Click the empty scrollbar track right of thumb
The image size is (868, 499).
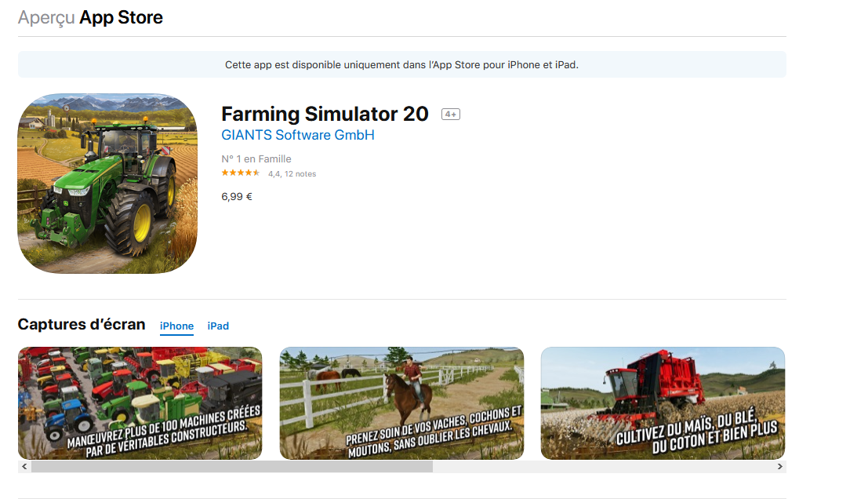[603, 466]
